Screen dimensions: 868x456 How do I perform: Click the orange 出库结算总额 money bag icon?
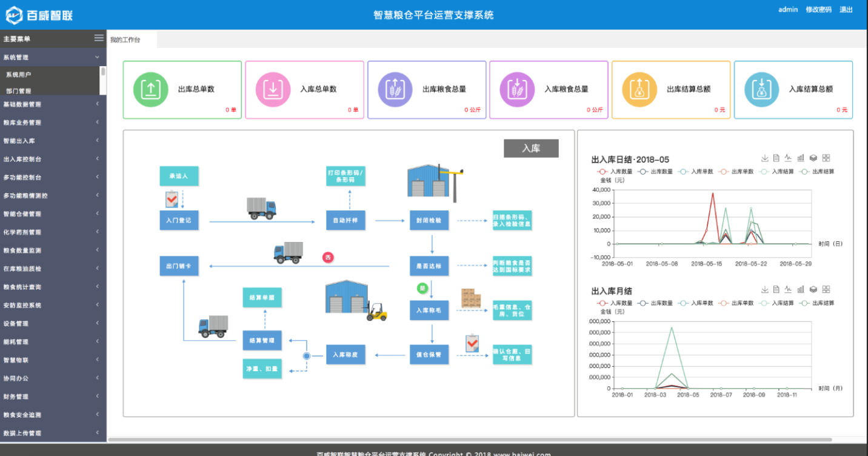(x=639, y=90)
